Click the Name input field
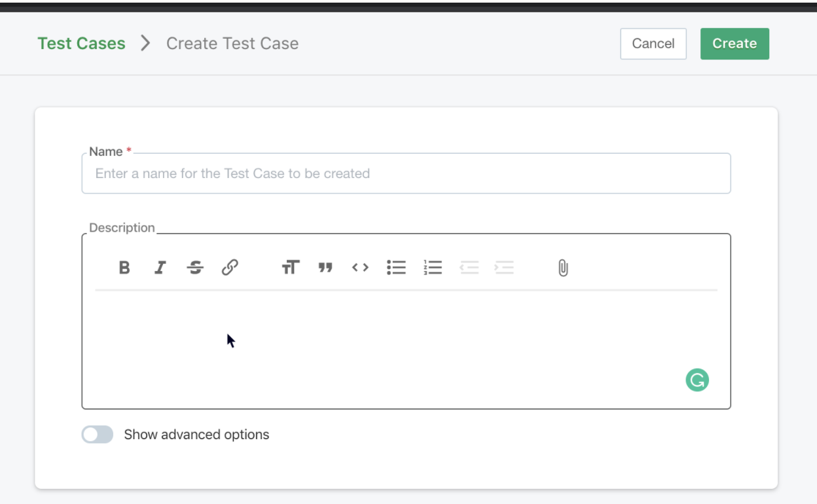817x504 pixels. coord(406,173)
